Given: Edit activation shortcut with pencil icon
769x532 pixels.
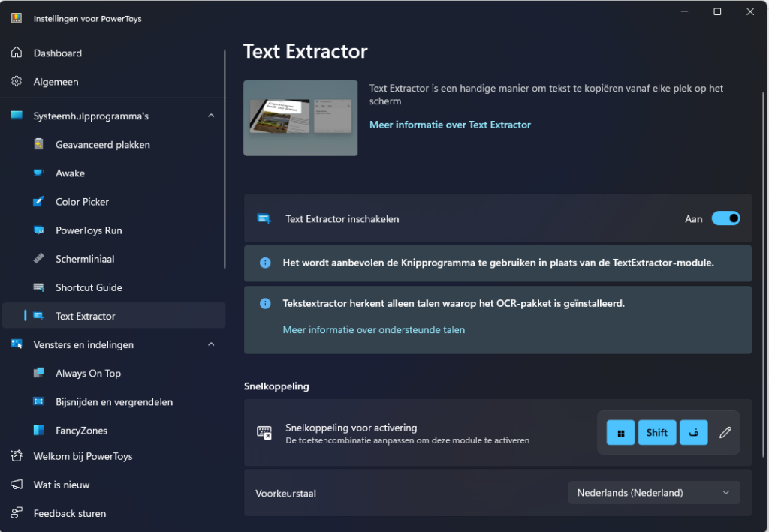Looking at the screenshot, I should 725,432.
